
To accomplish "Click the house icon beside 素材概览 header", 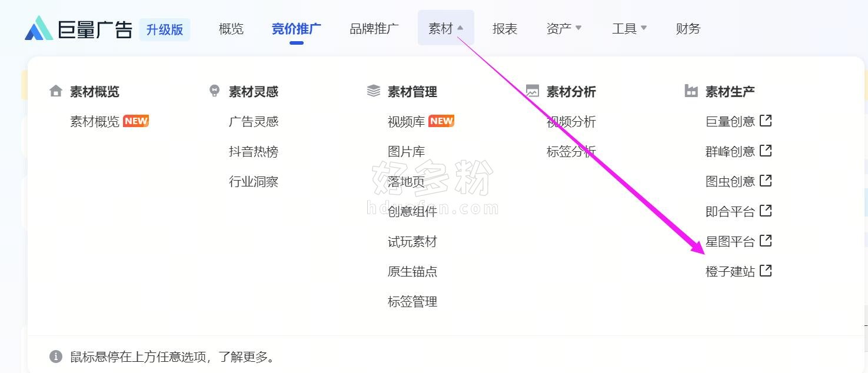I will click(x=56, y=91).
